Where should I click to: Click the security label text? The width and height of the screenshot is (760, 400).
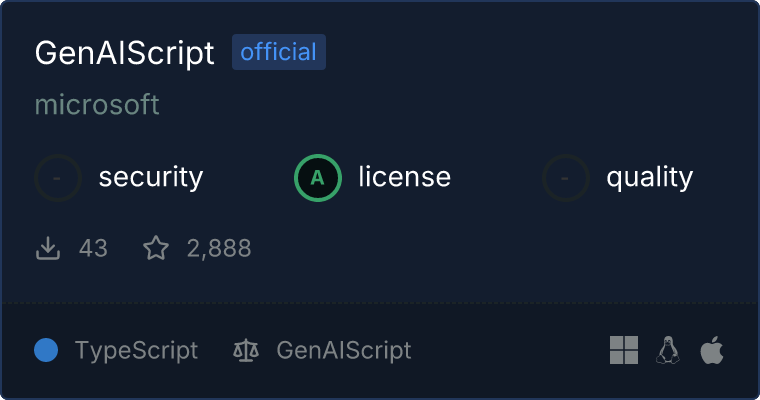(151, 178)
